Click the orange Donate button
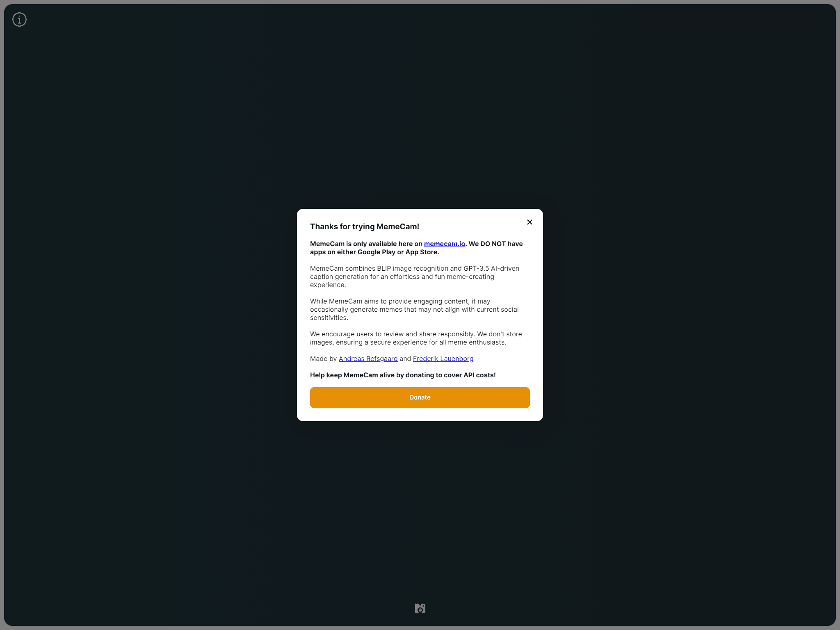The height and width of the screenshot is (630, 840). point(420,397)
